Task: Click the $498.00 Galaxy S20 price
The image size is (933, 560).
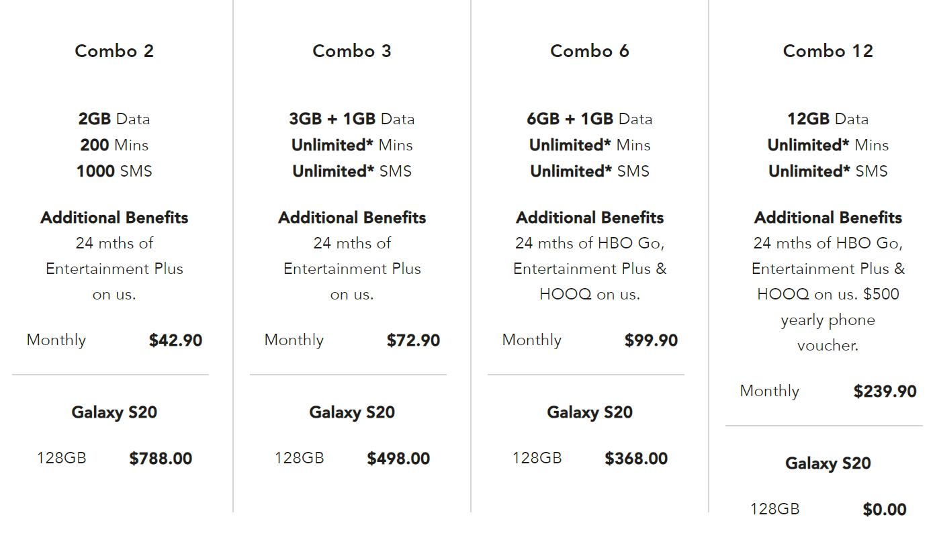Action: point(398,459)
